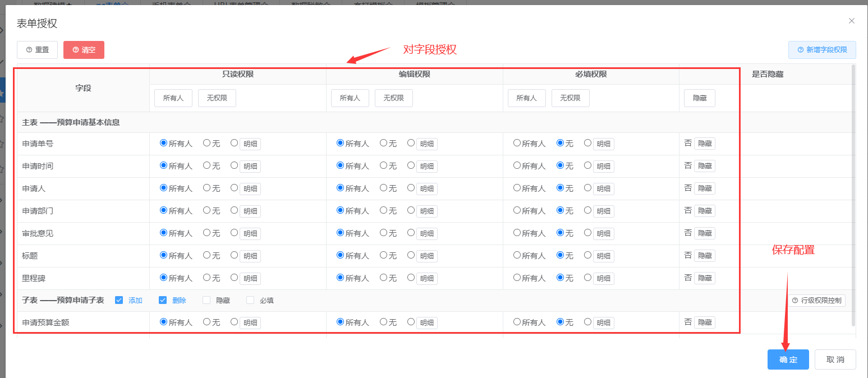The width and height of the screenshot is (868, 378).
Task: Click 所有人 under 只读权限 header
Action: coord(173,98)
